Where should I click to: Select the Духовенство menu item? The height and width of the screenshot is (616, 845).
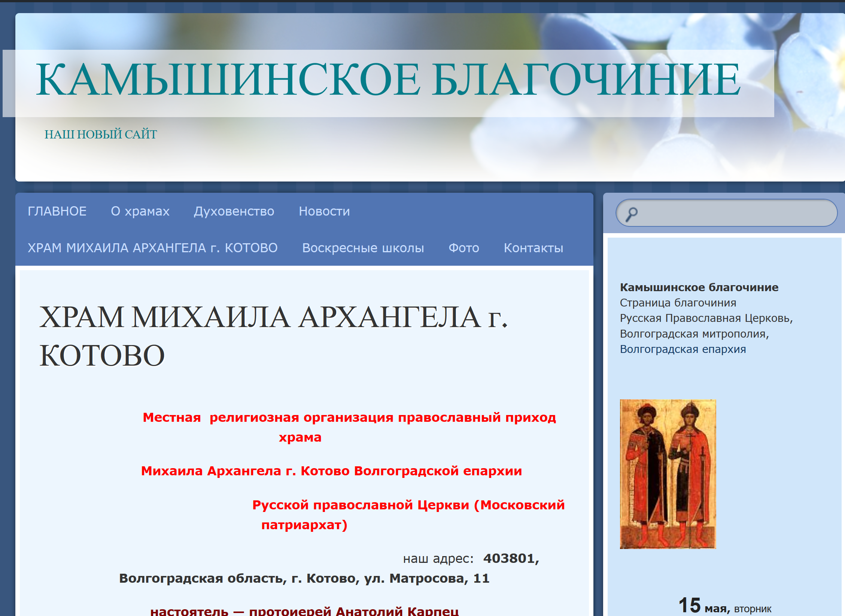point(234,211)
